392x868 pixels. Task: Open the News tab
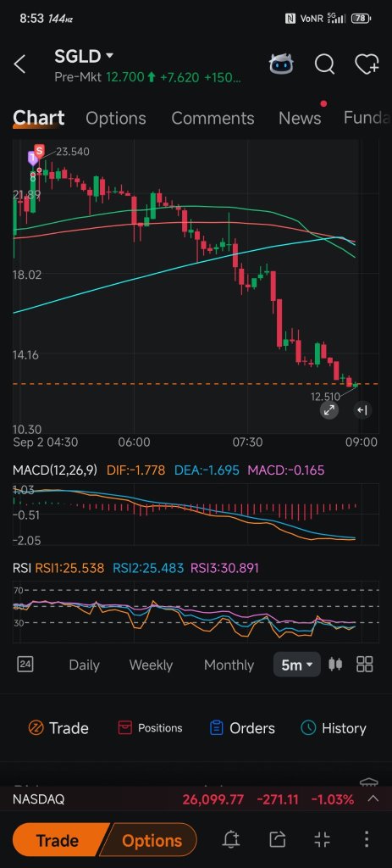coord(300,118)
